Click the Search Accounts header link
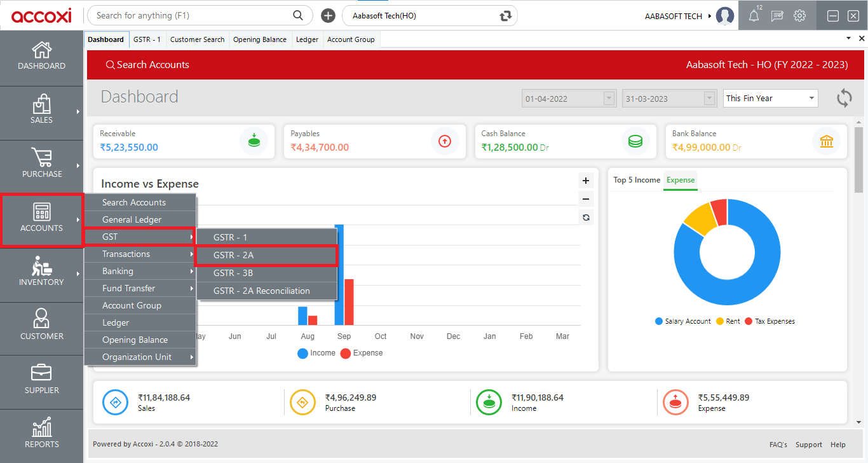Viewport: 868px width, 463px height. (x=147, y=65)
